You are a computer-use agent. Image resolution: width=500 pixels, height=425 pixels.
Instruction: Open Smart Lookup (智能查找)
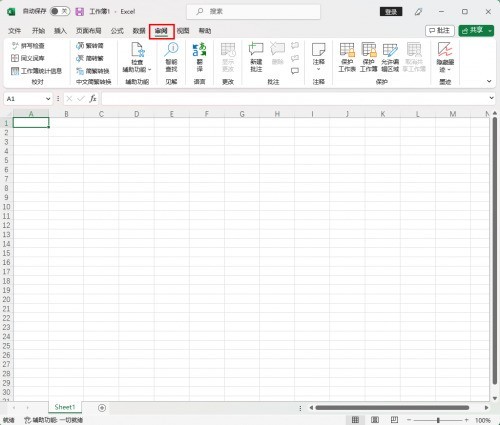171,57
